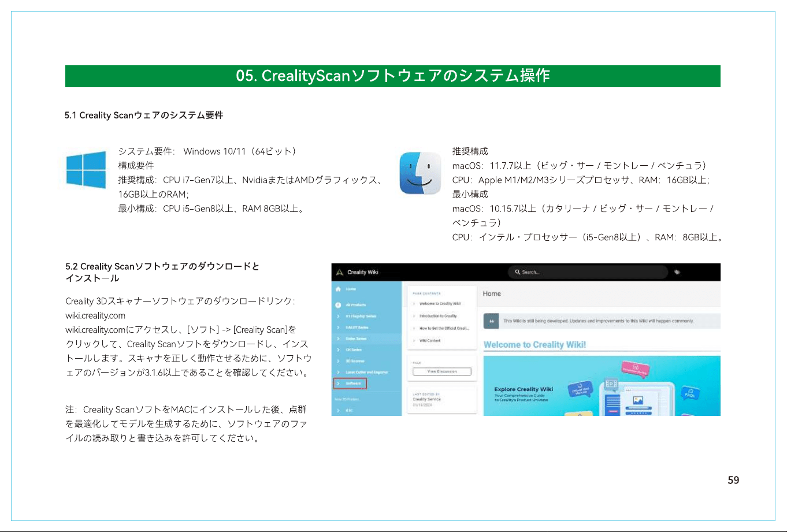Open the Introduction to Creality contents link
787x532 pixels.
(x=438, y=316)
